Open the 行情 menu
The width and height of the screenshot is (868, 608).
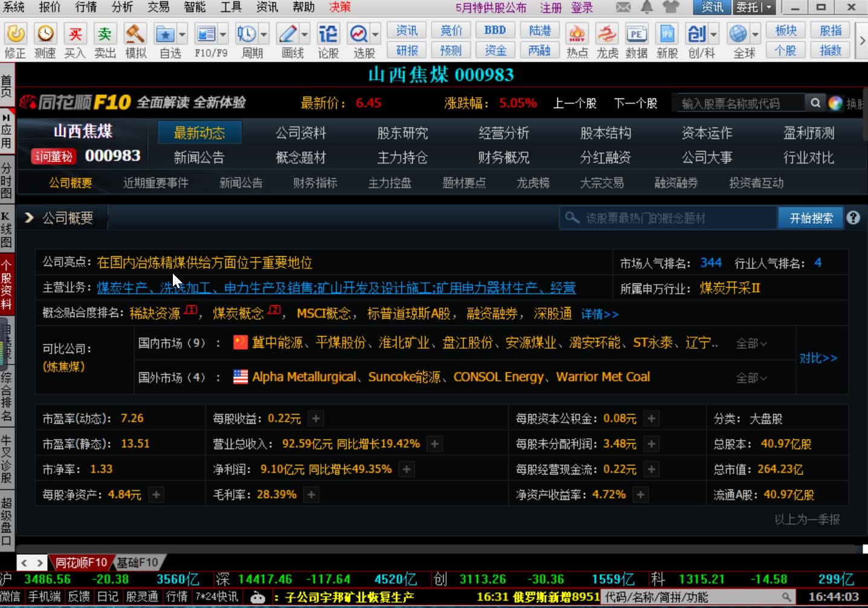pos(86,7)
